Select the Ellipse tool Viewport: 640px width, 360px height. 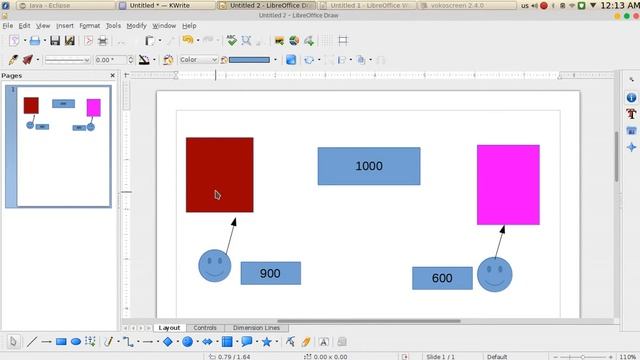(76, 342)
